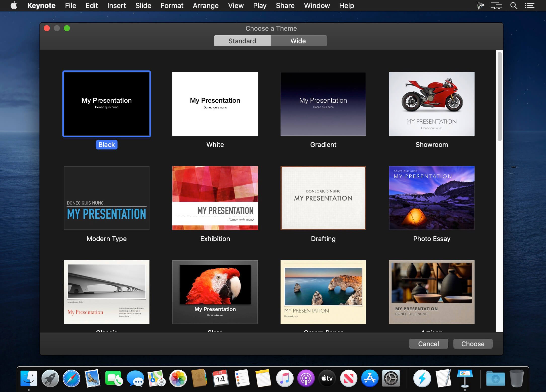Switch to Standard format toggle

pos(242,41)
